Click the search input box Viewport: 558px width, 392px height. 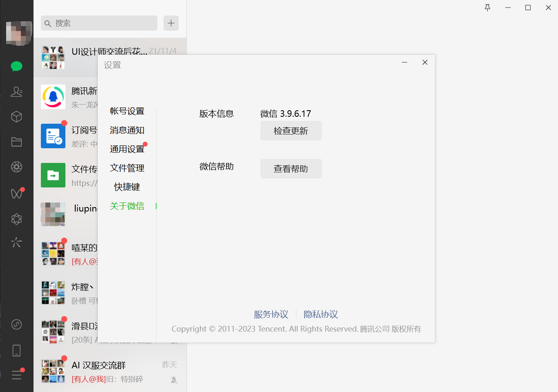click(x=99, y=23)
